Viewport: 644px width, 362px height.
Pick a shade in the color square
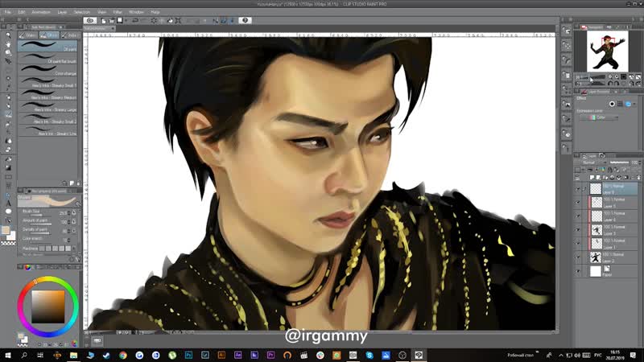point(48,306)
